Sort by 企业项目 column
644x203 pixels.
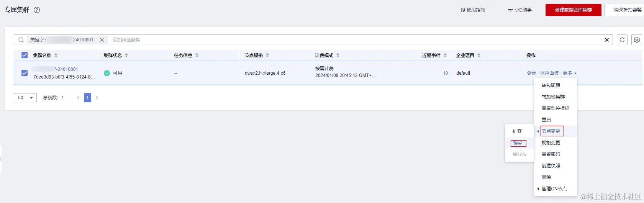coord(479,55)
